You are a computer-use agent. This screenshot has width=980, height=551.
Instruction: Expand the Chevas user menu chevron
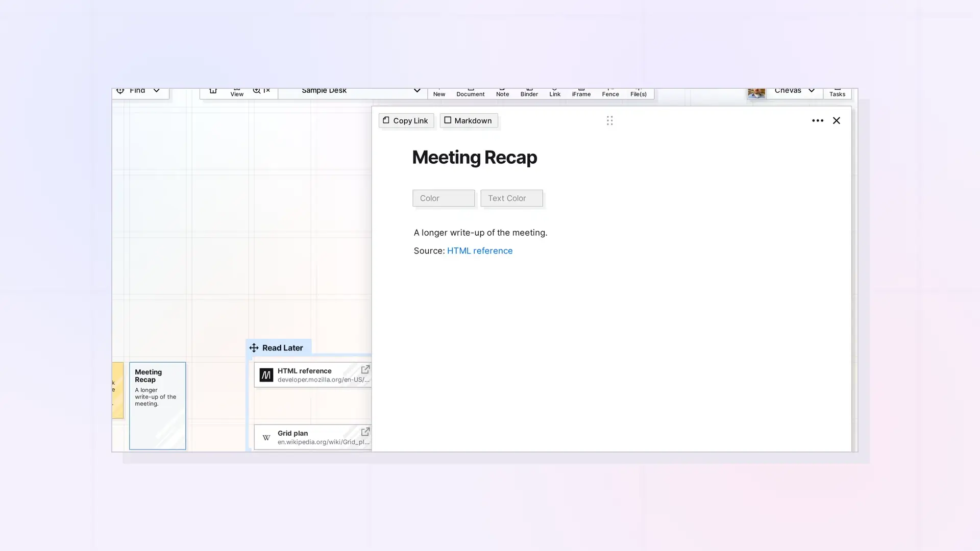pyautogui.click(x=811, y=91)
